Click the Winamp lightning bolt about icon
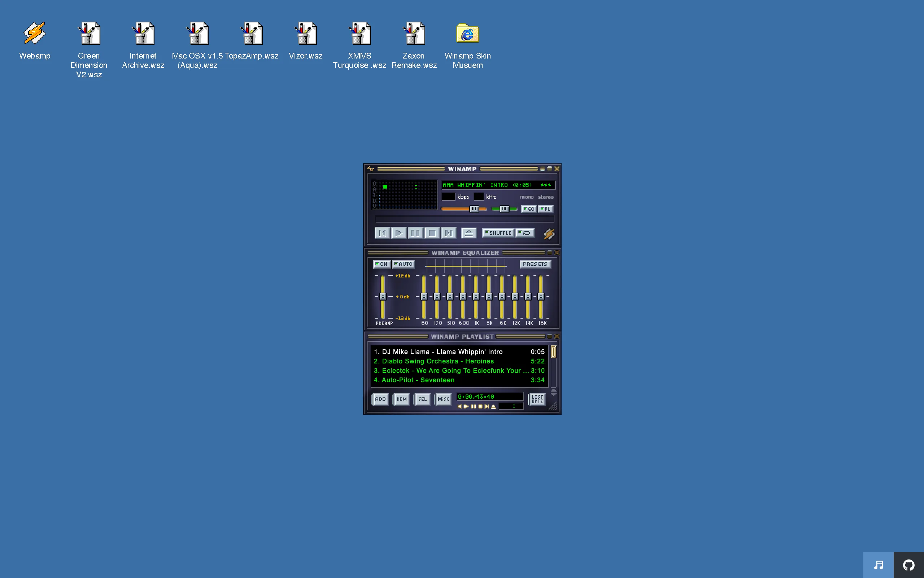 pos(549,234)
